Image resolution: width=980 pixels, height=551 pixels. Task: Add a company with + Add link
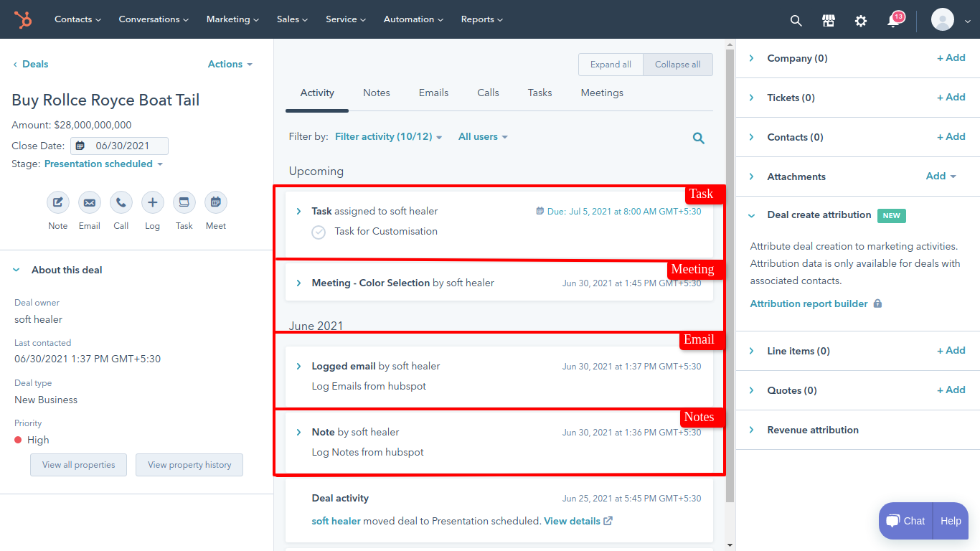pos(951,57)
